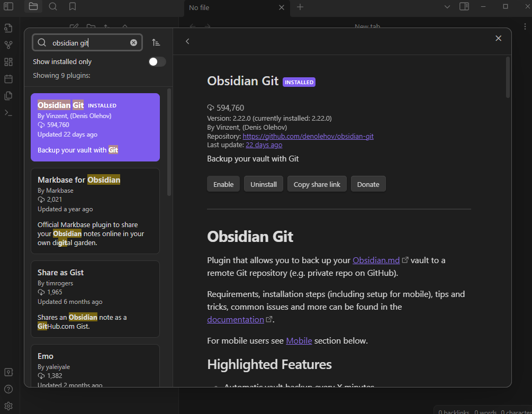The image size is (532, 414).
Task: Clear the plugin search text
Action: click(x=134, y=42)
